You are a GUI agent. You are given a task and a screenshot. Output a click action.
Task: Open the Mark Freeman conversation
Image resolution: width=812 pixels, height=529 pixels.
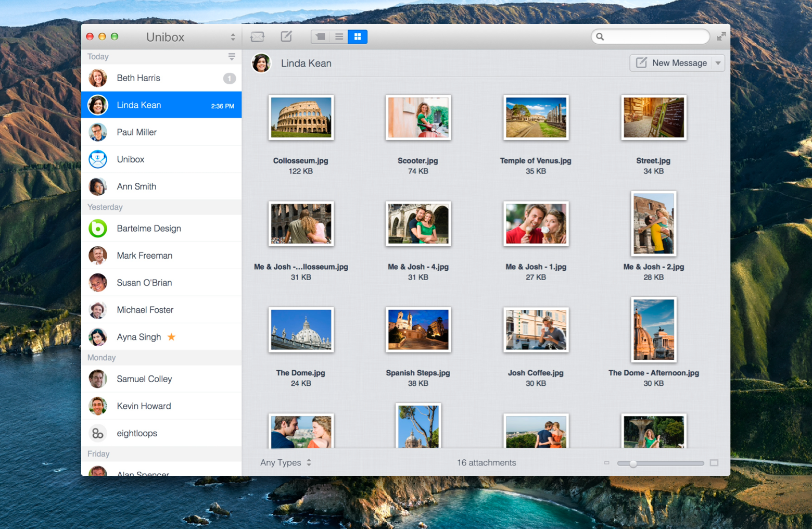pos(161,255)
